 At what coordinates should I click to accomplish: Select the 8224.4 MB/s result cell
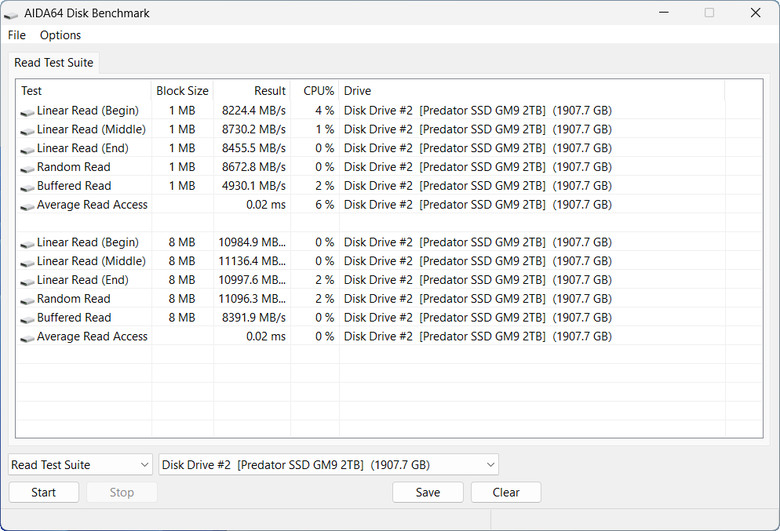(254, 110)
